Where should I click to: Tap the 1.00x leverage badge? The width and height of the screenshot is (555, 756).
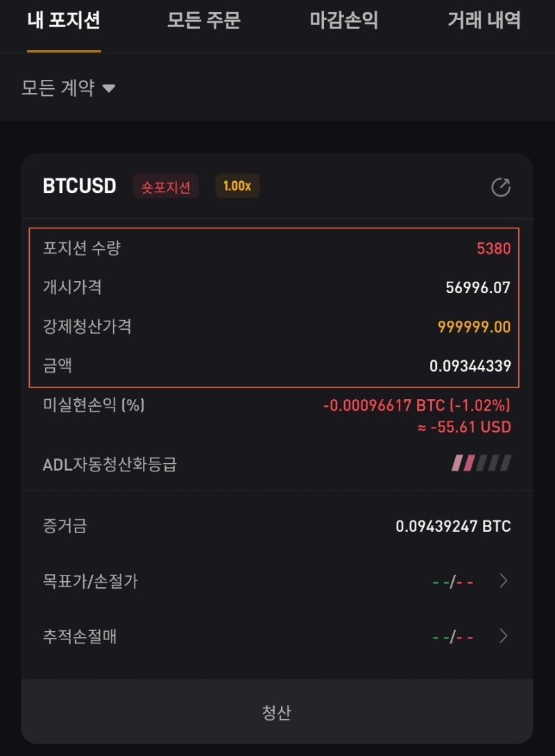point(237,186)
